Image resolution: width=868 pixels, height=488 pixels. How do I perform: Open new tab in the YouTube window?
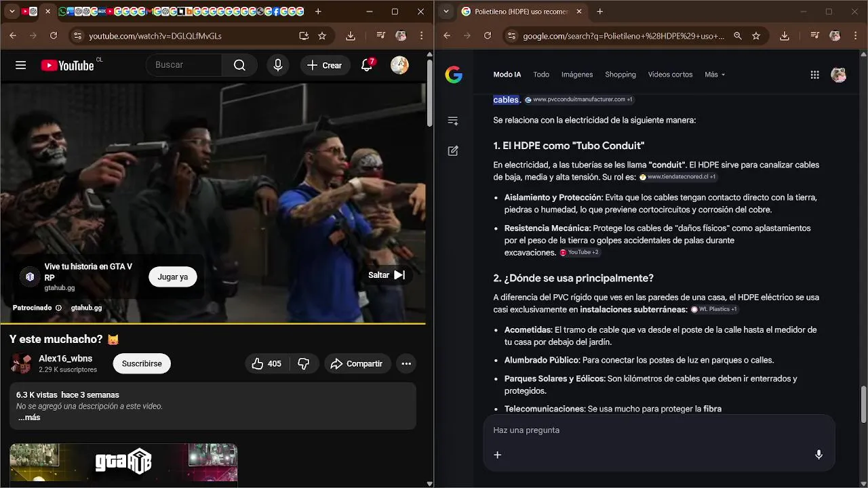click(318, 12)
